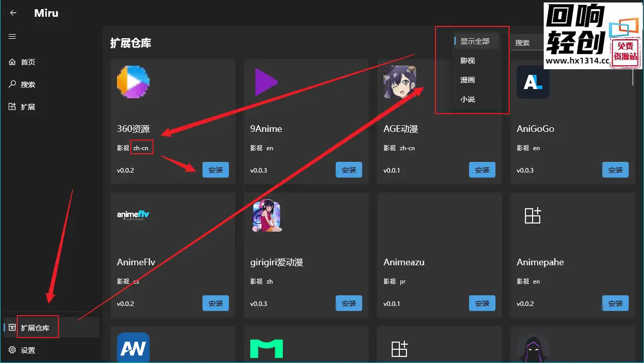Install the 360资源 extension
This screenshot has width=644, height=363.
pyautogui.click(x=216, y=170)
